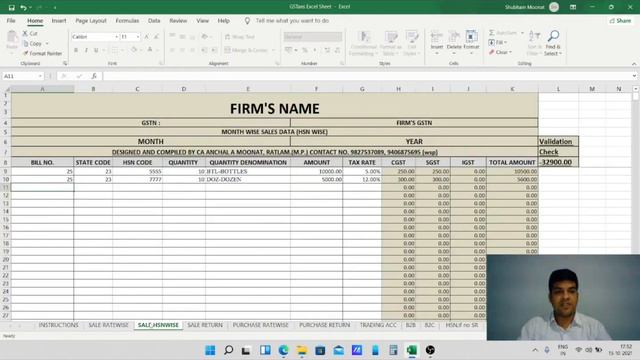Toggle Italic formatting
Screen dimensions: 640x360
pos(86,50)
